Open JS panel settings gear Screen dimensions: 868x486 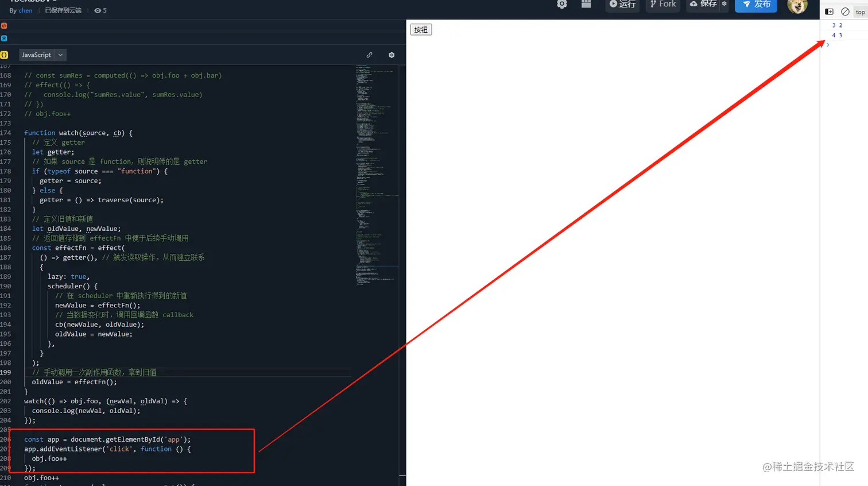click(392, 55)
